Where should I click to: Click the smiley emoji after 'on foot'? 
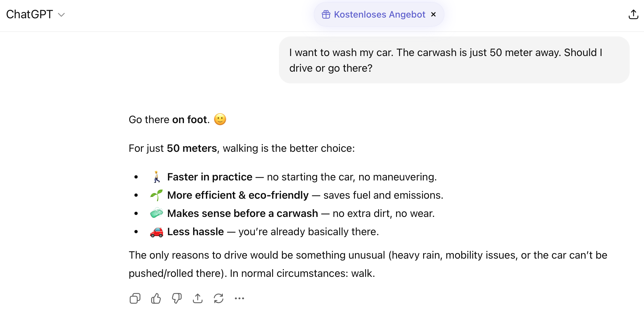pos(220,120)
